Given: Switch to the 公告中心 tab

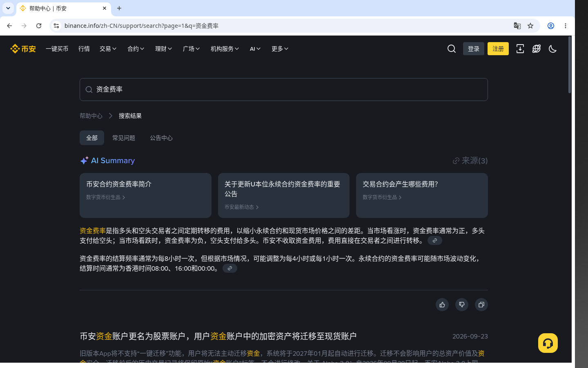Looking at the screenshot, I should click(x=161, y=138).
